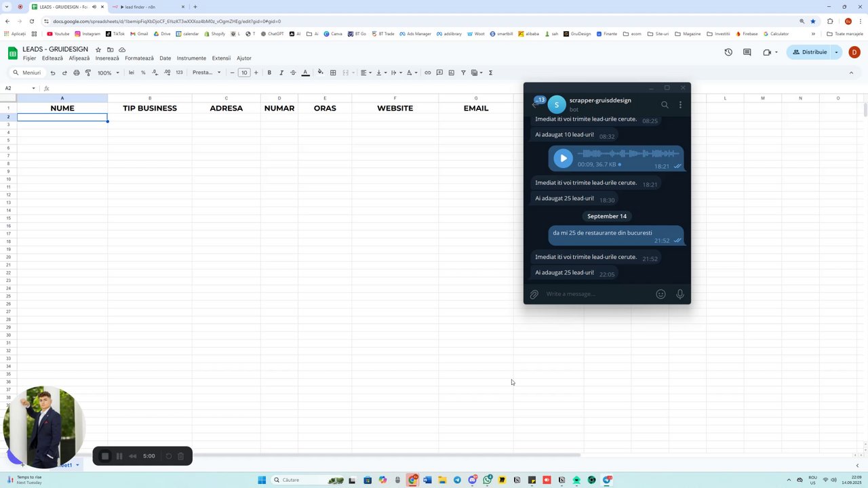The image size is (868, 488).
Task: Collapse the toolbar with chevron
Action: [852, 73]
